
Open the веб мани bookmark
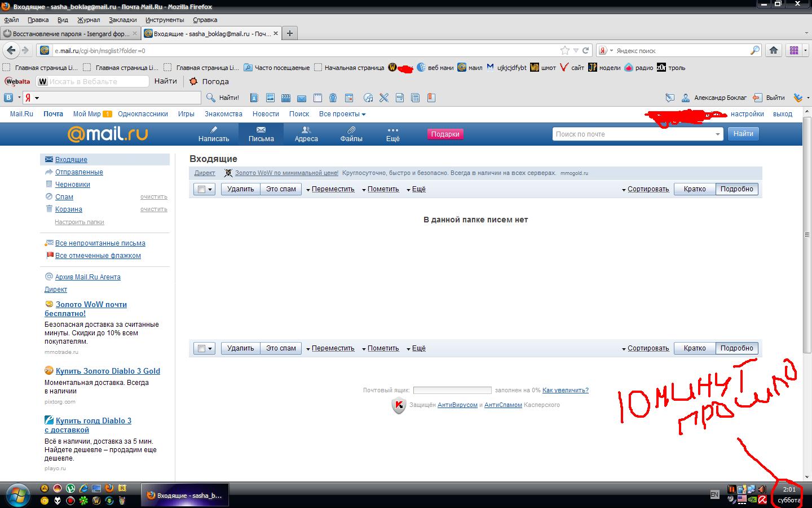pos(435,68)
